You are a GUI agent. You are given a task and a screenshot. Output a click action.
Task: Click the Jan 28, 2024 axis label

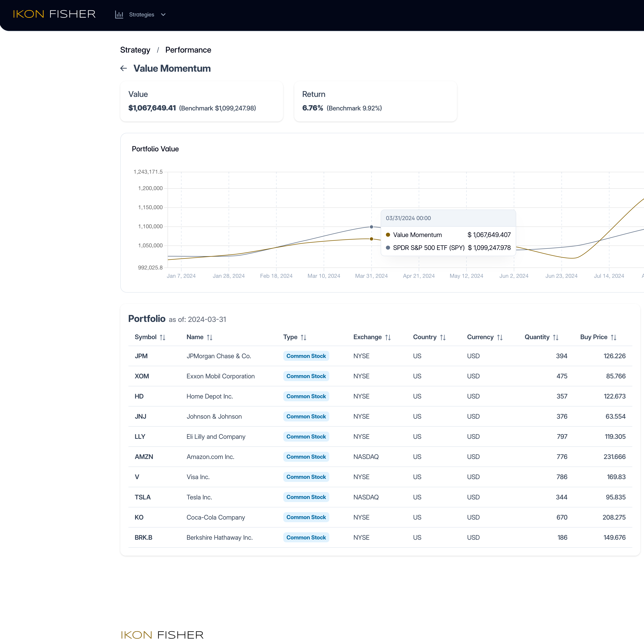229,276
